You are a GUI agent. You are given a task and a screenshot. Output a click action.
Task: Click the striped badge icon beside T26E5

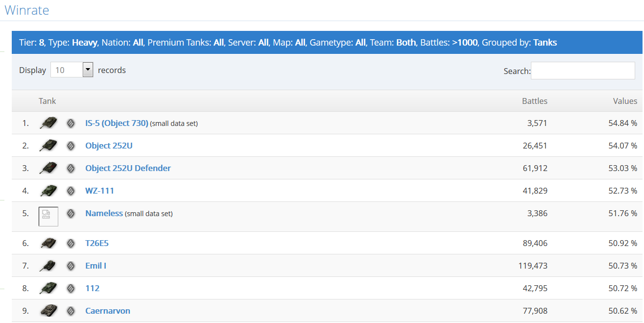click(x=71, y=243)
